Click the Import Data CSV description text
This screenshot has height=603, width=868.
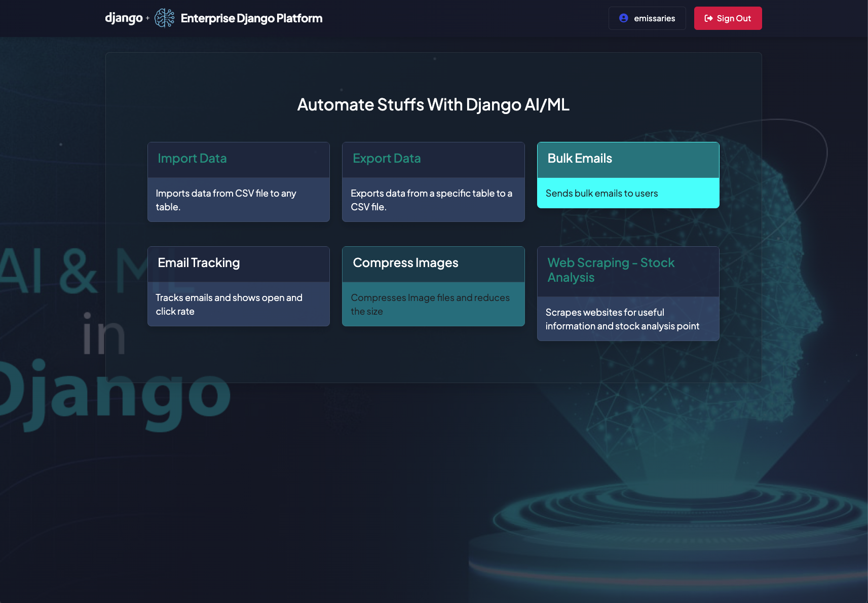click(x=225, y=200)
